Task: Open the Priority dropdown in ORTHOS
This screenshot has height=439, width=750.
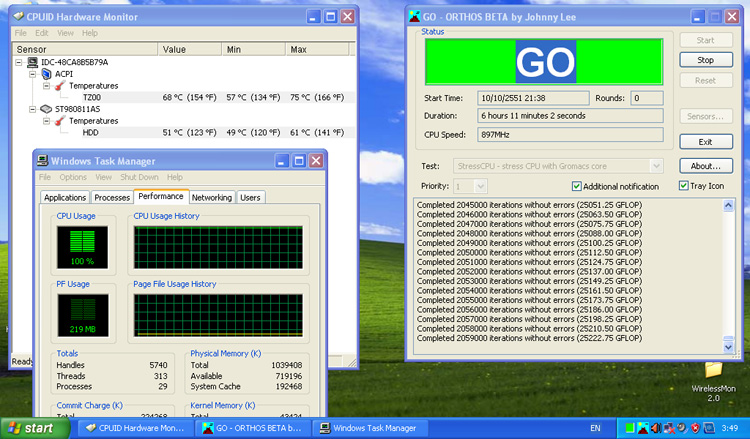Action: coord(481,186)
